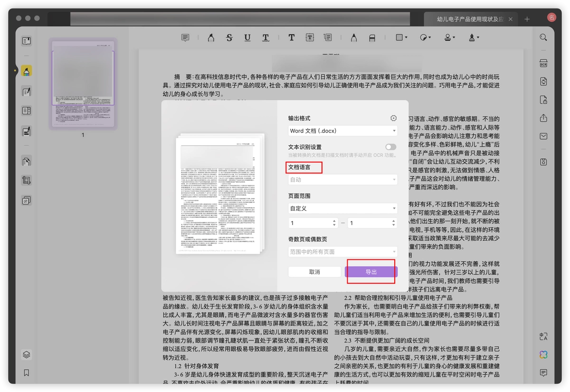This screenshot has height=392, width=570.
Task: Select the Highlight tool in toolbar
Action: click(211, 38)
